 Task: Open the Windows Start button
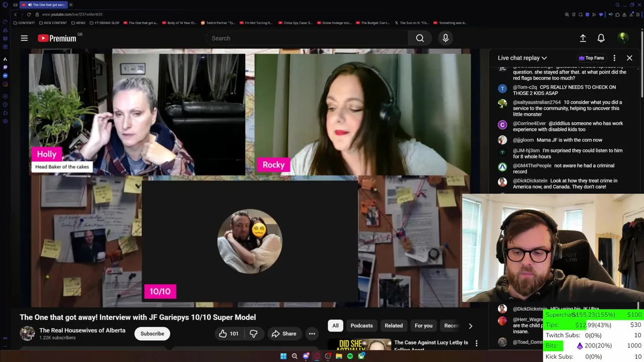pyautogui.click(x=283, y=356)
